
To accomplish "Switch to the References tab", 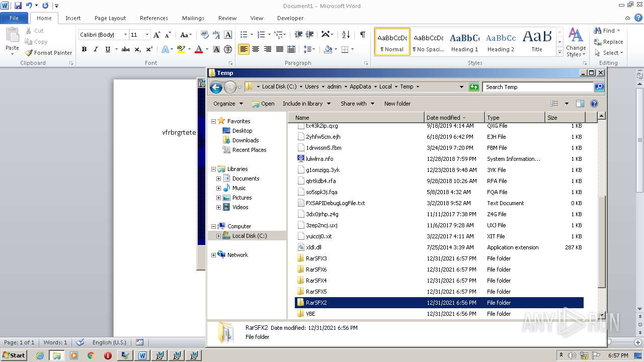I will click(x=154, y=18).
